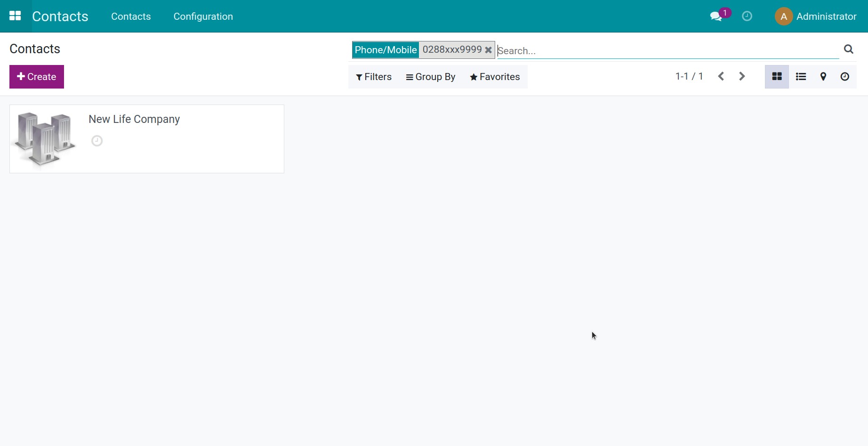The image size is (868, 446).
Task: Go to the next page of records
Action: [742, 76]
